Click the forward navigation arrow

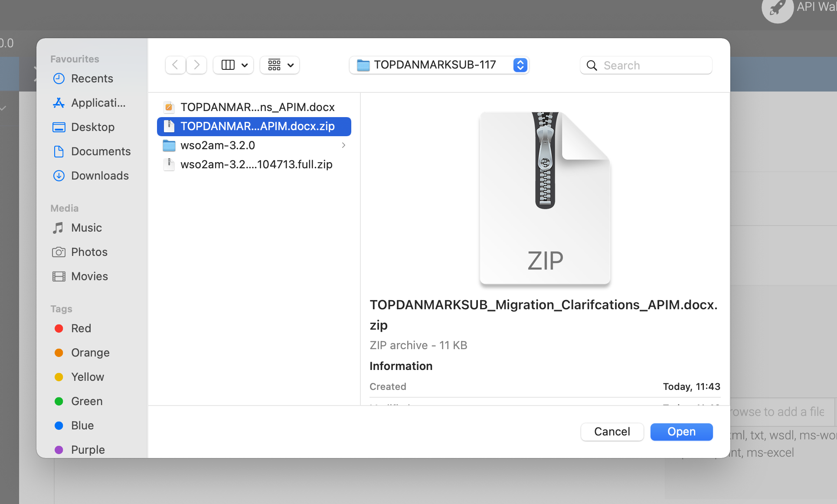pyautogui.click(x=196, y=65)
